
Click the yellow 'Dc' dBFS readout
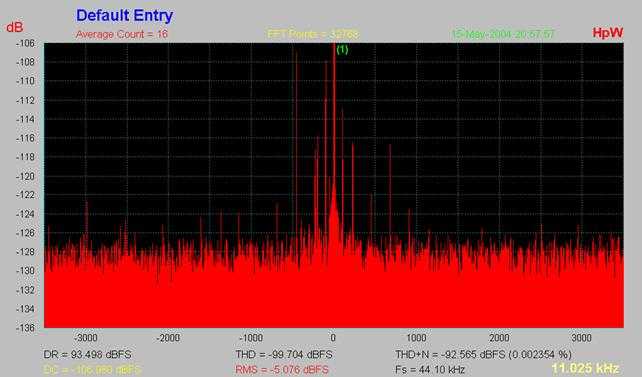pyautogui.click(x=92, y=370)
